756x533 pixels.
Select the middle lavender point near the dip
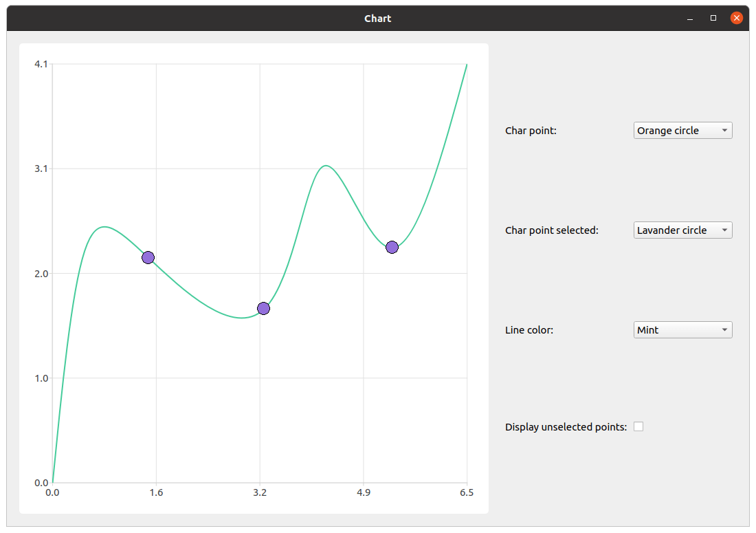pos(263,308)
